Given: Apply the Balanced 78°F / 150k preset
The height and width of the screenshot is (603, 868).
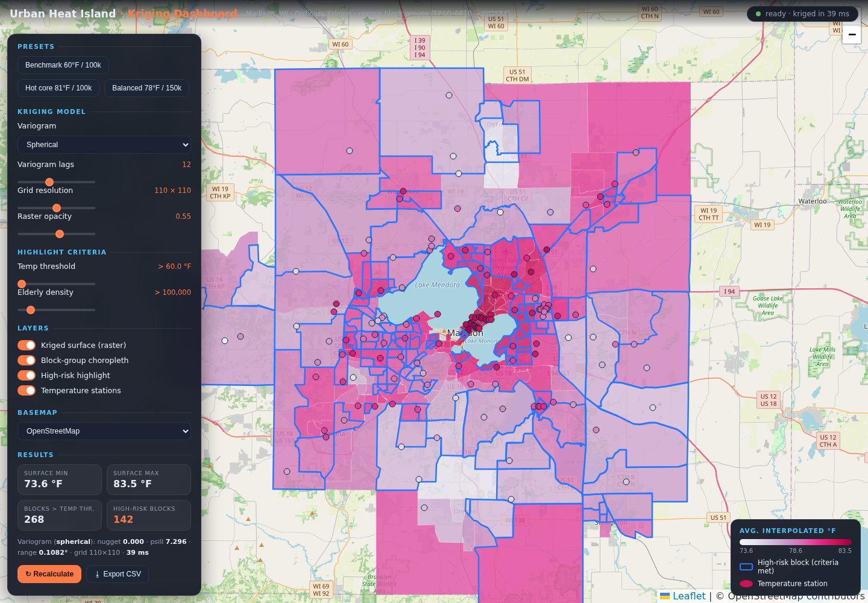Looking at the screenshot, I should pyautogui.click(x=146, y=88).
